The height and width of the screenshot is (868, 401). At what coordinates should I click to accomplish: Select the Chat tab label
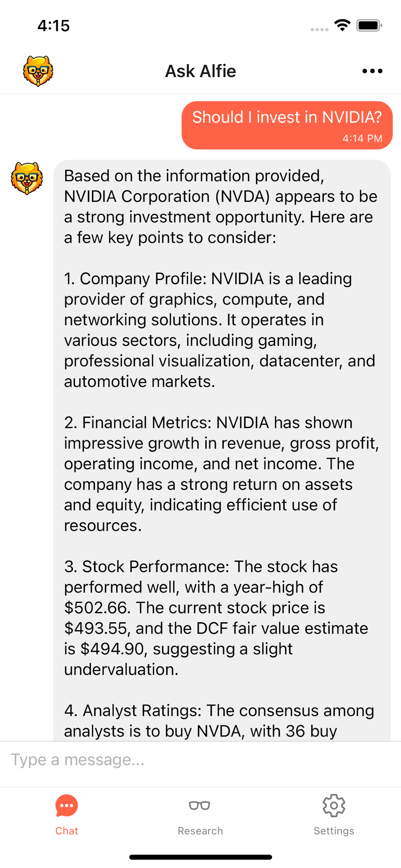pyautogui.click(x=67, y=831)
